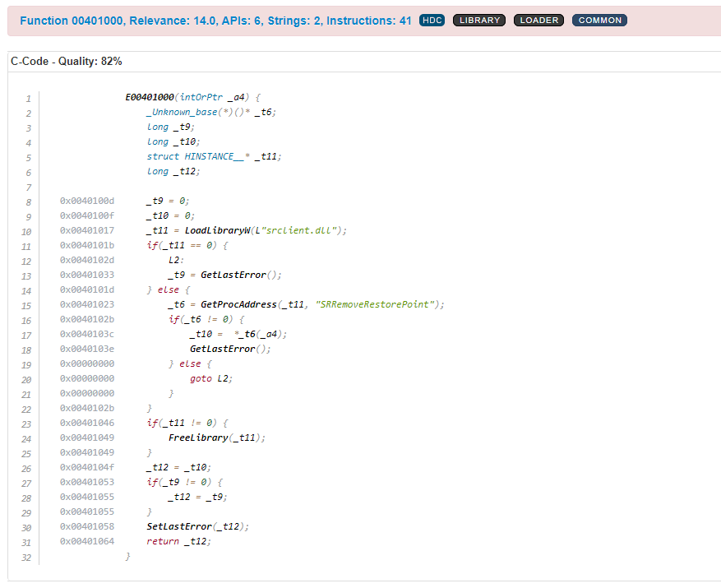Click the HDC badge
The height and width of the screenshot is (588, 721).
point(432,21)
